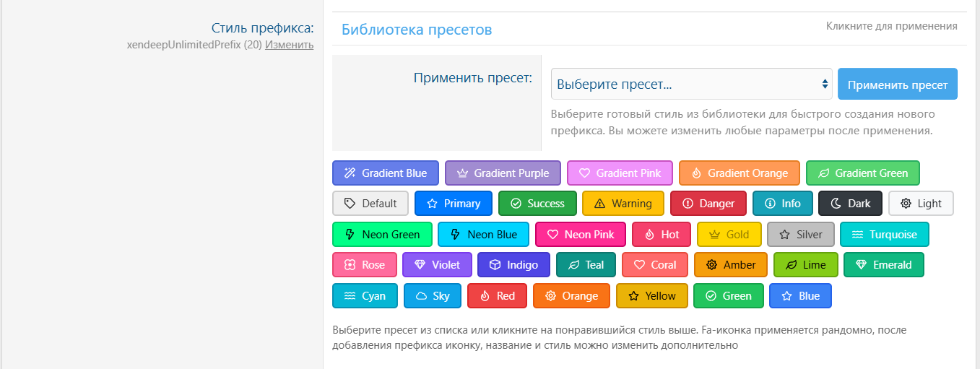Click the bolt icon on Neon Blue
Screen dimensions: 980x369
455,235
